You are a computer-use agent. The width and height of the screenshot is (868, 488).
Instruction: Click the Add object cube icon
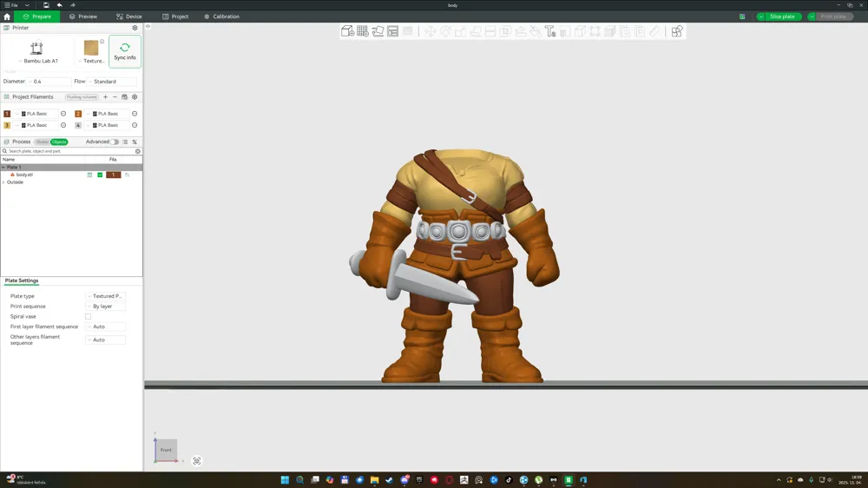(x=348, y=31)
